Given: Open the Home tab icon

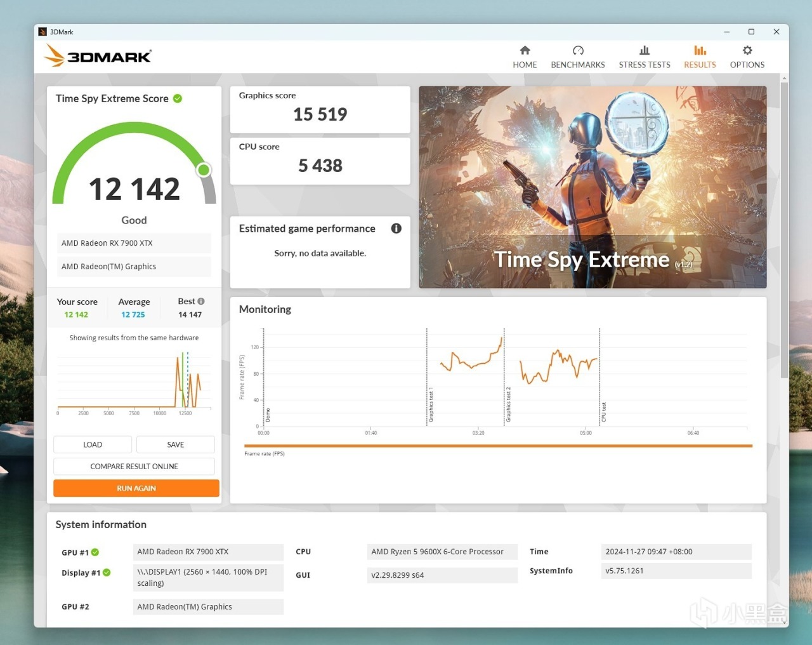Looking at the screenshot, I should coord(525,50).
